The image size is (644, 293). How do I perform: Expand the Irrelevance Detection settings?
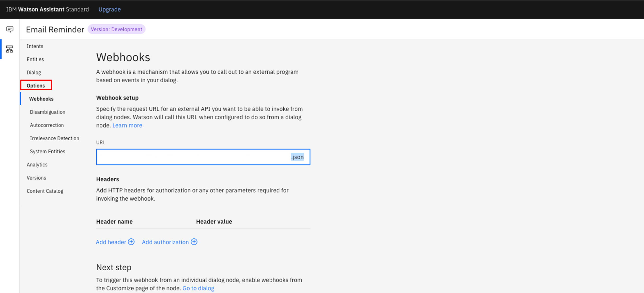(55, 138)
